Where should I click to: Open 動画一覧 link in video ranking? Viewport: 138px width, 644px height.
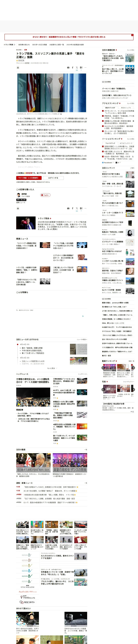[131, 361]
